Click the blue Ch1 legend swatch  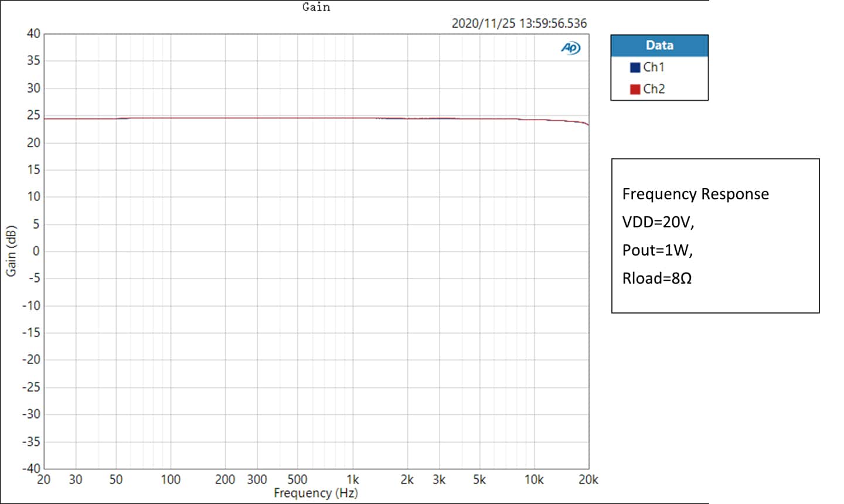coord(635,67)
